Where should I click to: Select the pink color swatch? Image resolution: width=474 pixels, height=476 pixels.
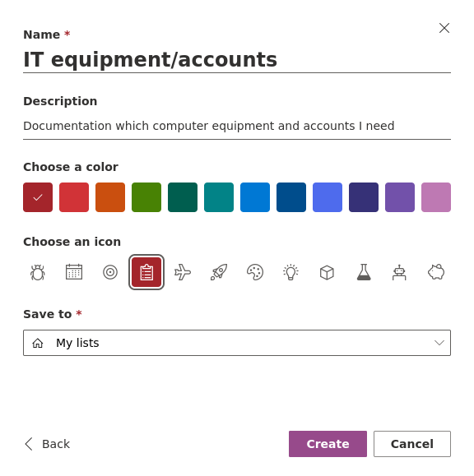click(x=436, y=197)
